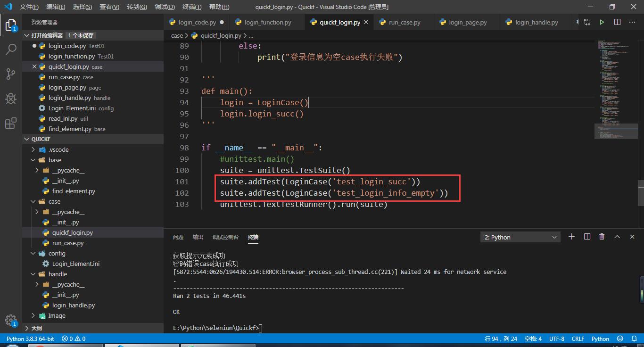Split the editor to the right
This screenshot has height=347, width=644.
click(617, 22)
